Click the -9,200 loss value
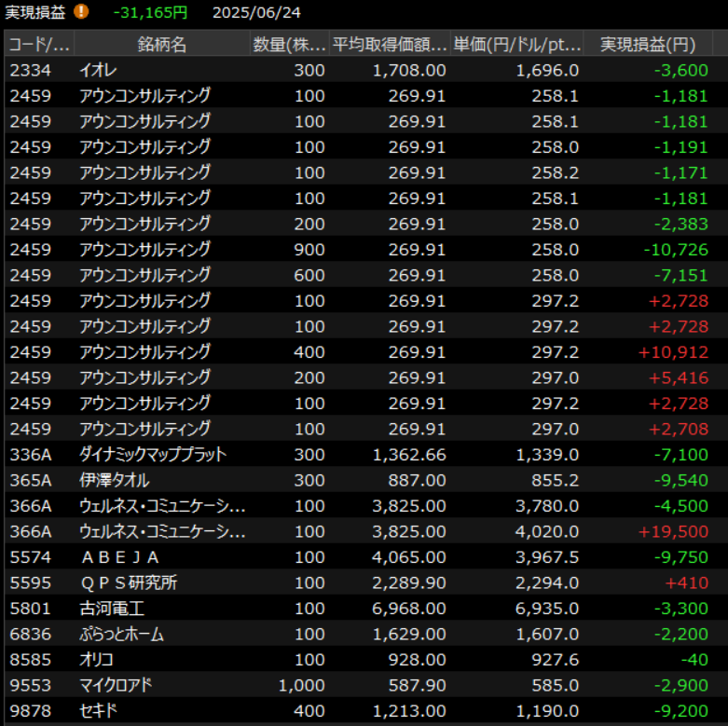The width and height of the screenshot is (728, 726). 681,711
